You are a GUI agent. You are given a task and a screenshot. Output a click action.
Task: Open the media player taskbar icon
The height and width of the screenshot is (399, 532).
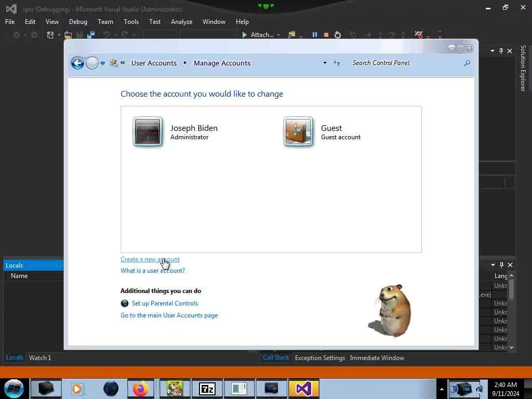(x=77, y=389)
